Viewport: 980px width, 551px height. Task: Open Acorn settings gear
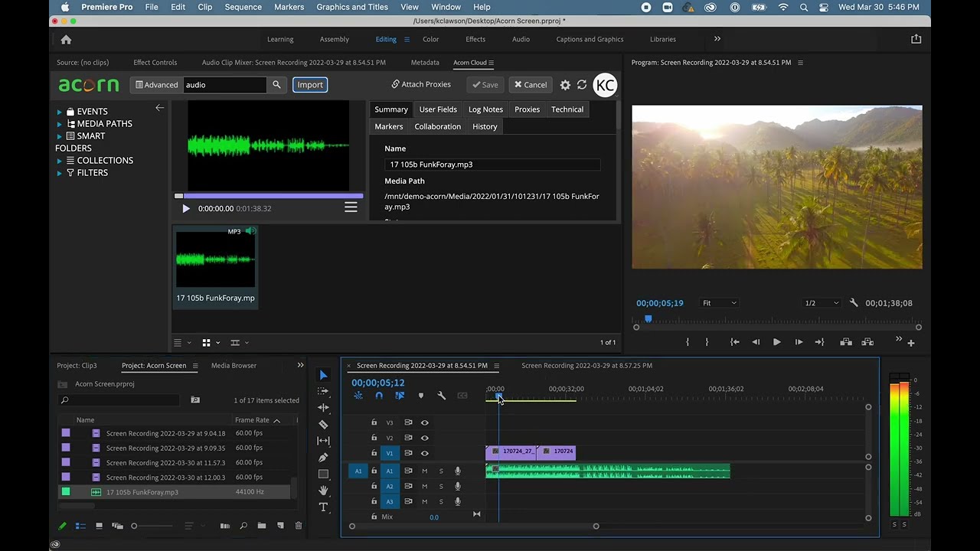[565, 85]
